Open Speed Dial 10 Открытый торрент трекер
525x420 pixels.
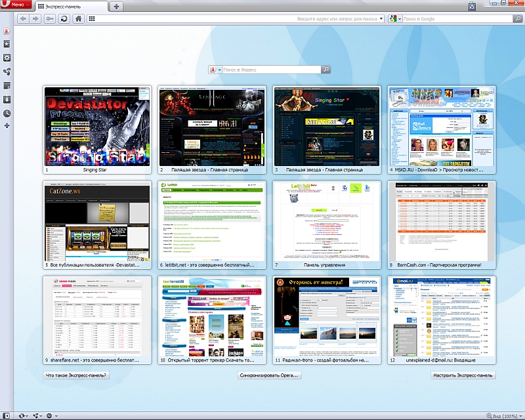pos(212,320)
